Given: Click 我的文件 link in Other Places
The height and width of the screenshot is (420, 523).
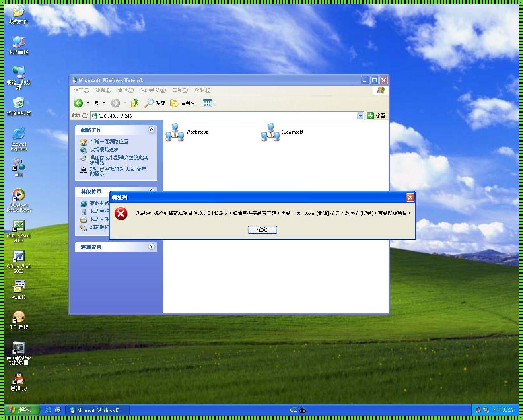Looking at the screenshot, I should pyautogui.click(x=99, y=219).
